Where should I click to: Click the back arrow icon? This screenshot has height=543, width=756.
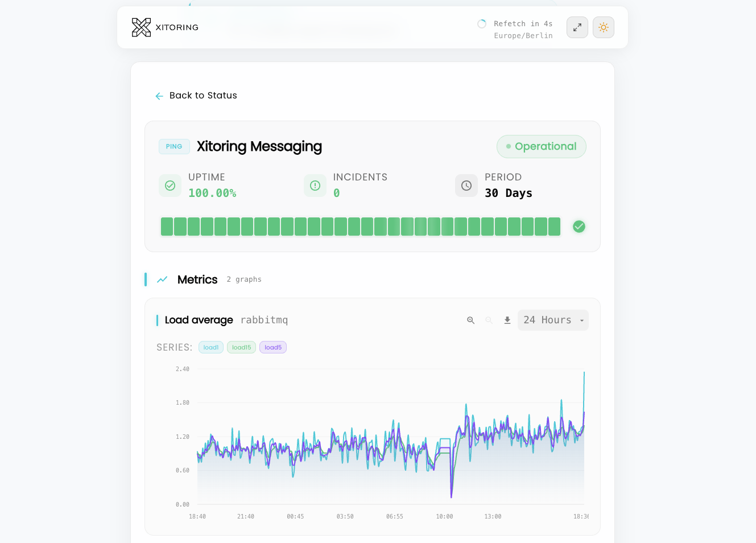159,96
